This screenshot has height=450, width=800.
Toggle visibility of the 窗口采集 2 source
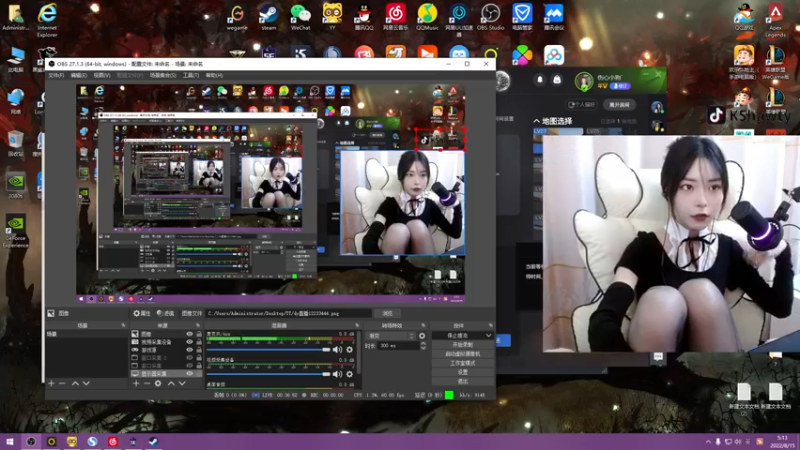[189, 358]
